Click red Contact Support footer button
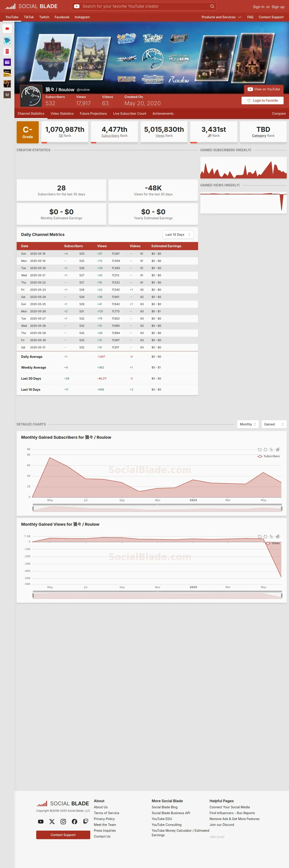Screen dimensions: 289x868 tap(63, 835)
